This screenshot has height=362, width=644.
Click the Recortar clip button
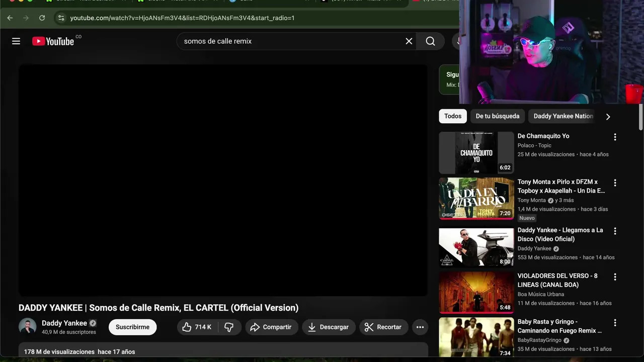click(x=383, y=327)
